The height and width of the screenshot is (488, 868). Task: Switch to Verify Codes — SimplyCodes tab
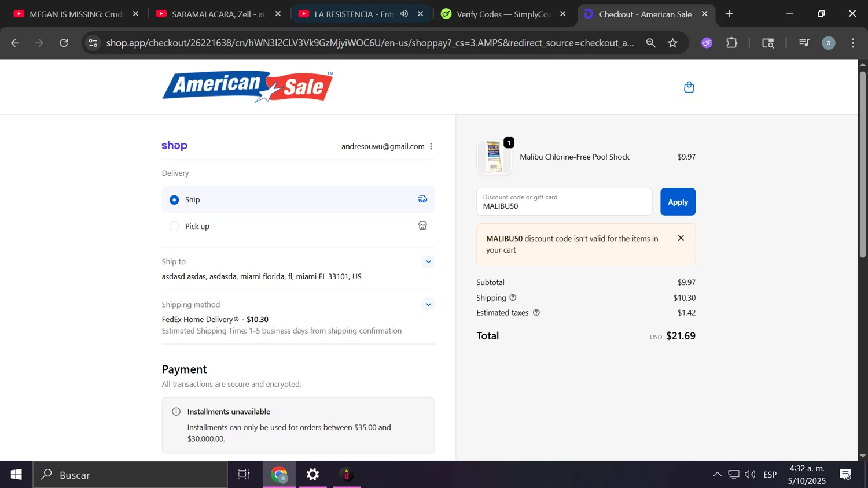pyautogui.click(x=503, y=14)
